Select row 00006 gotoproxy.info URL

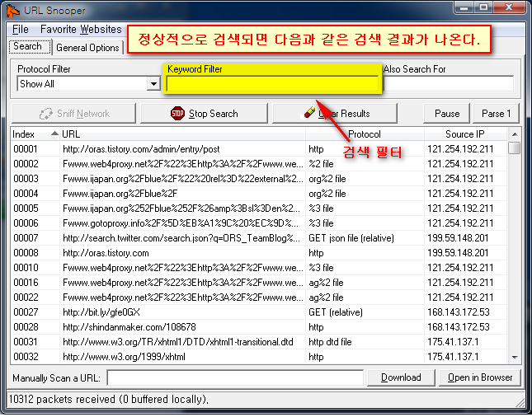coord(260,223)
